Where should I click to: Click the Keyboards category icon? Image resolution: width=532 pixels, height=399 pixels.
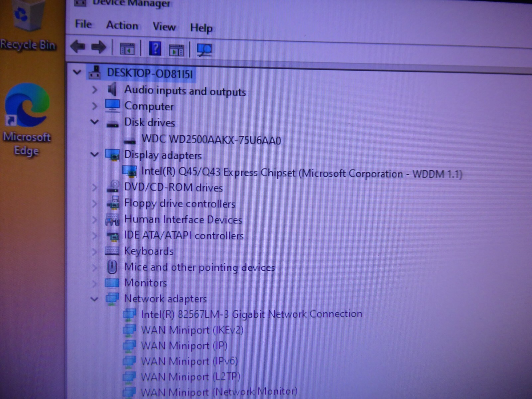(112, 251)
